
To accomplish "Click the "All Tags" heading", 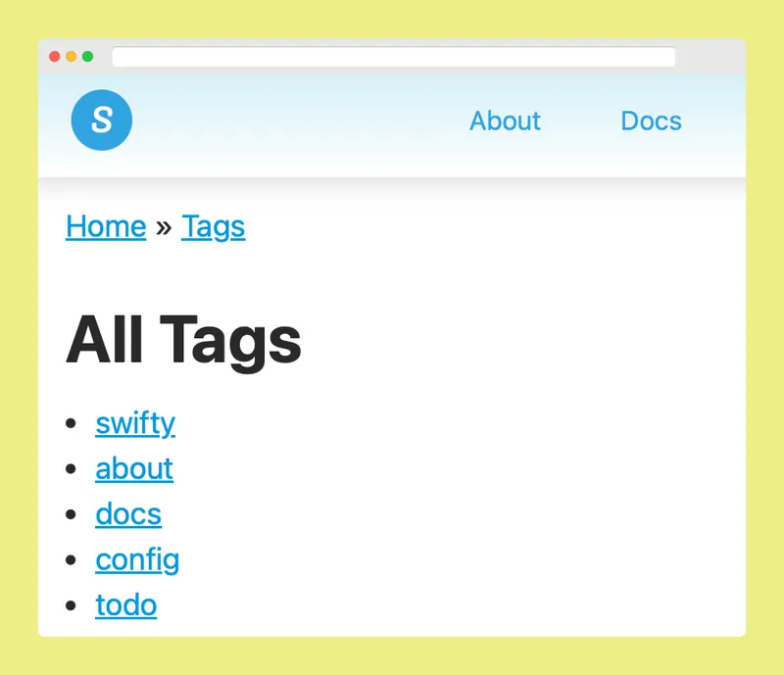I will click(x=183, y=340).
